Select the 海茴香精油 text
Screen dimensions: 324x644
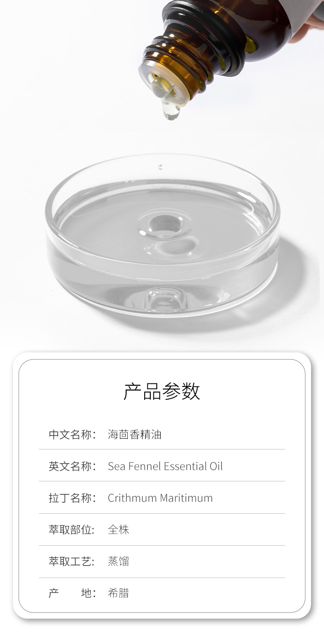tap(134, 434)
